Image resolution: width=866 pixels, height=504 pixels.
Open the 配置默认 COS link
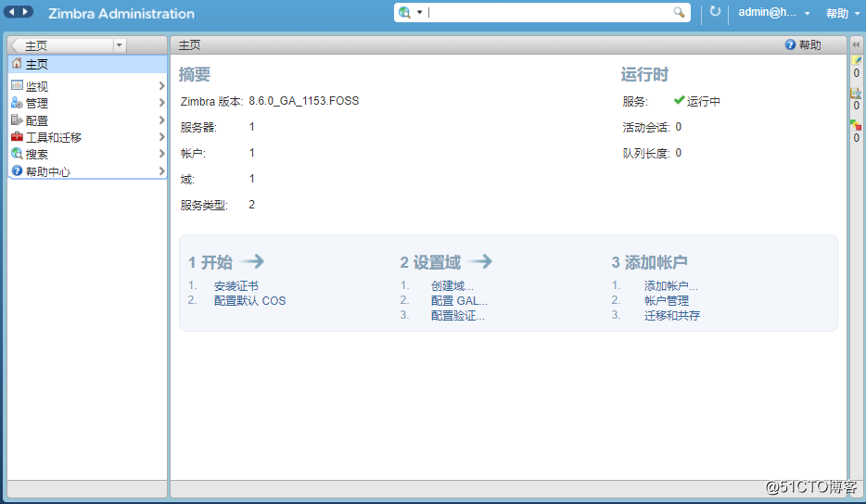pyautogui.click(x=249, y=301)
